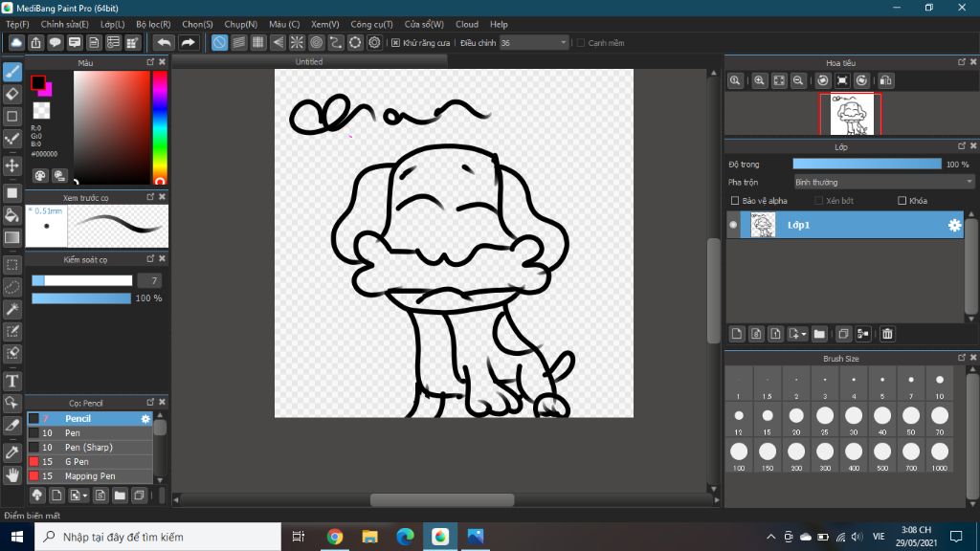Toggle the Khóa layer lock checkbox
The height and width of the screenshot is (551, 980).
(x=902, y=201)
